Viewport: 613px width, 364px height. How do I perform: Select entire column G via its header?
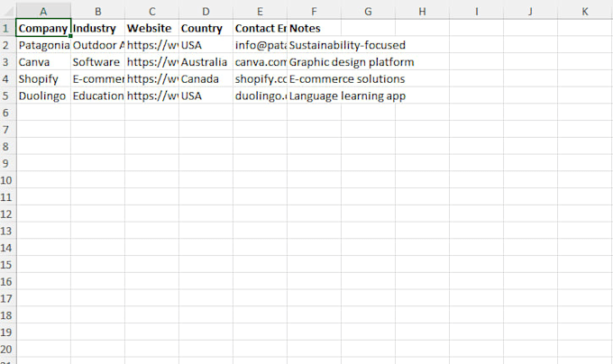[369, 12]
